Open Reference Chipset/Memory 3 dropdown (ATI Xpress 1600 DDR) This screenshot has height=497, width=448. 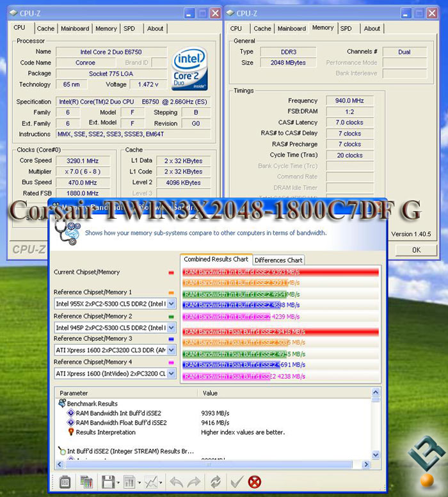pyautogui.click(x=172, y=350)
